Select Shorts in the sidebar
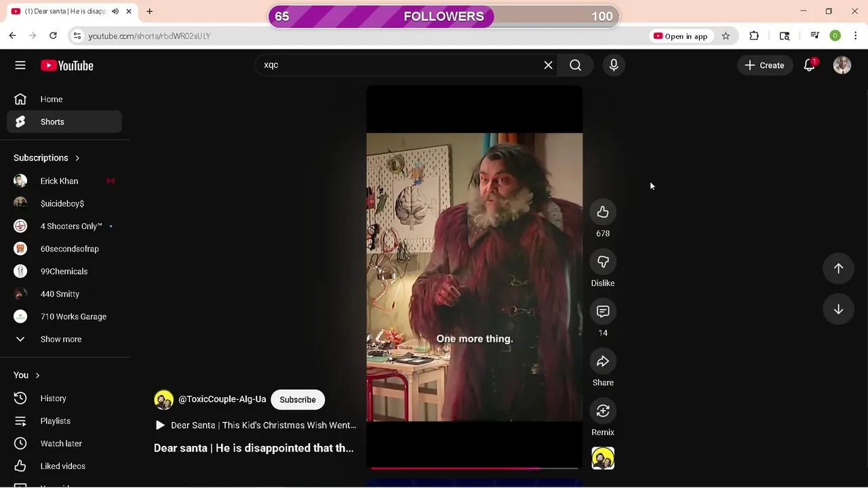Image resolution: width=868 pixels, height=488 pixels. pos(64,122)
